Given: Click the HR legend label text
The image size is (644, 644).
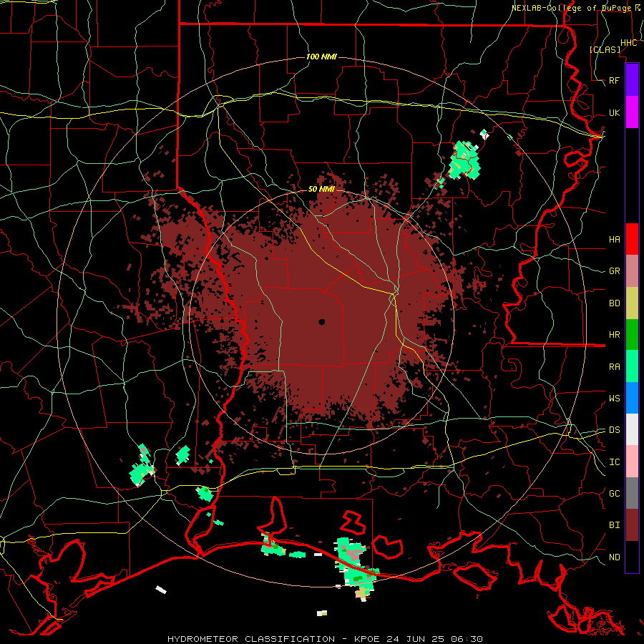Looking at the screenshot, I should [614, 334].
